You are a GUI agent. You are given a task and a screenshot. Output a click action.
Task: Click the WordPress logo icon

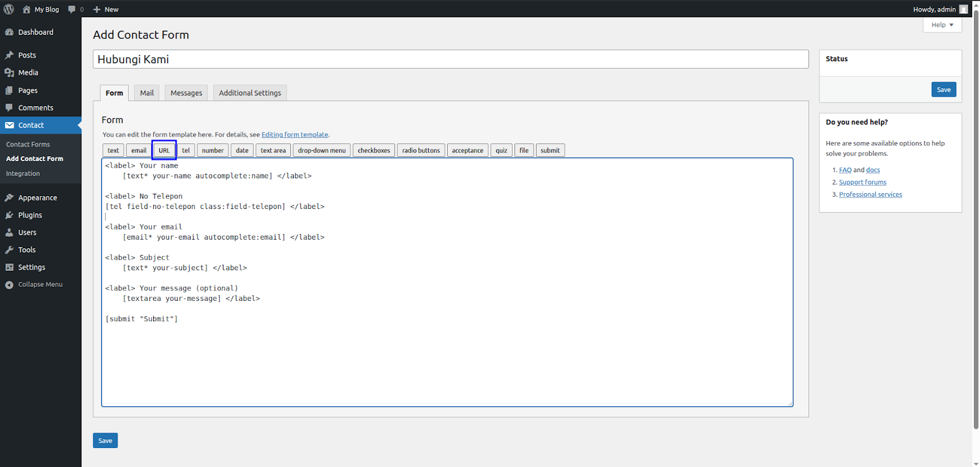9,9
